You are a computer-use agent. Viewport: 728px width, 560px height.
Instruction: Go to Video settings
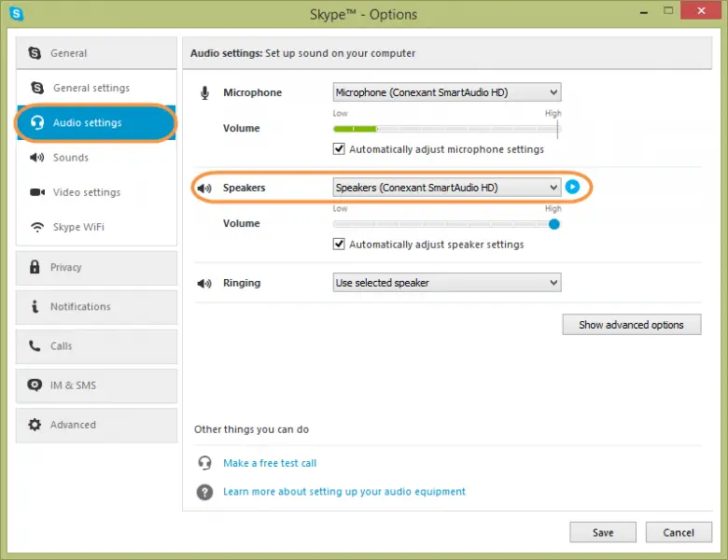click(x=96, y=192)
